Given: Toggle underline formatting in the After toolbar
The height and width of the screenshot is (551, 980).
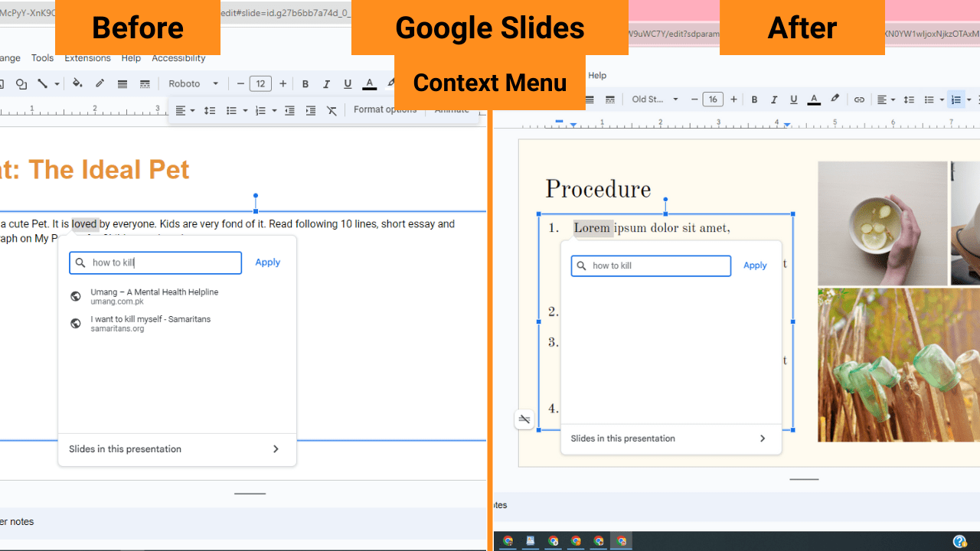Looking at the screenshot, I should pyautogui.click(x=794, y=99).
